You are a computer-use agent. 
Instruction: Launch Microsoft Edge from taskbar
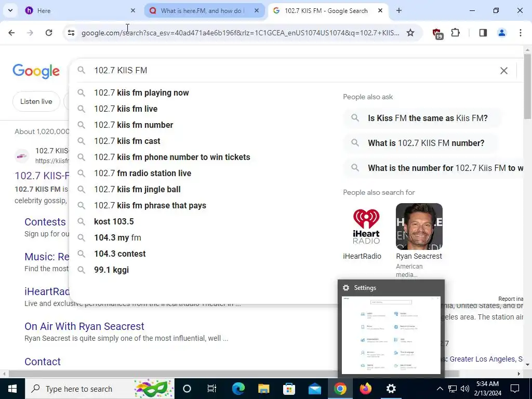point(238,389)
